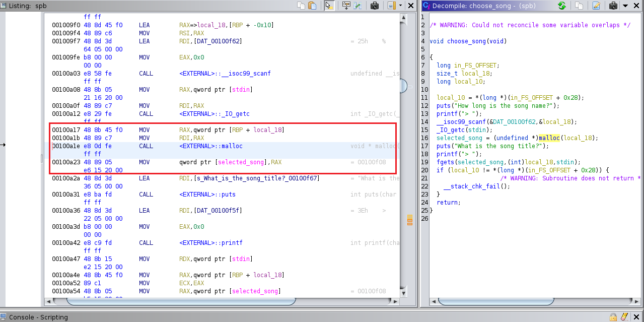The height and width of the screenshot is (322, 644).
Task: Toggle mouse hover mode in Listing toolbar
Action: (329, 6)
